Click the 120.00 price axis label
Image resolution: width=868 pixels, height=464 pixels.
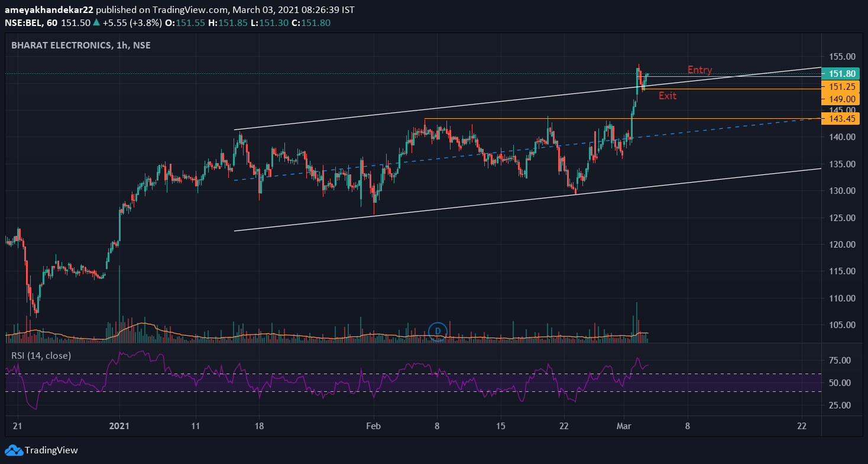click(842, 245)
